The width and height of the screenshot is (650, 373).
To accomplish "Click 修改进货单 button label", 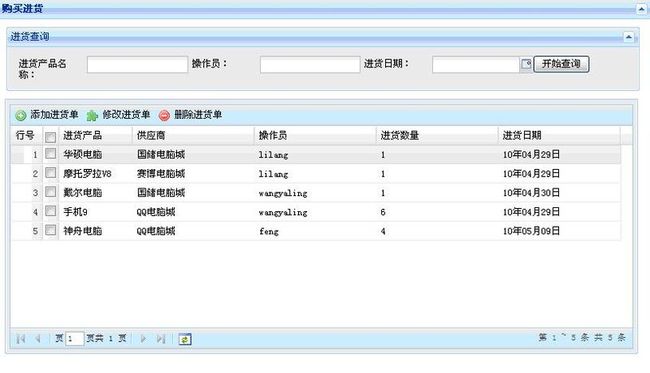I will (126, 114).
